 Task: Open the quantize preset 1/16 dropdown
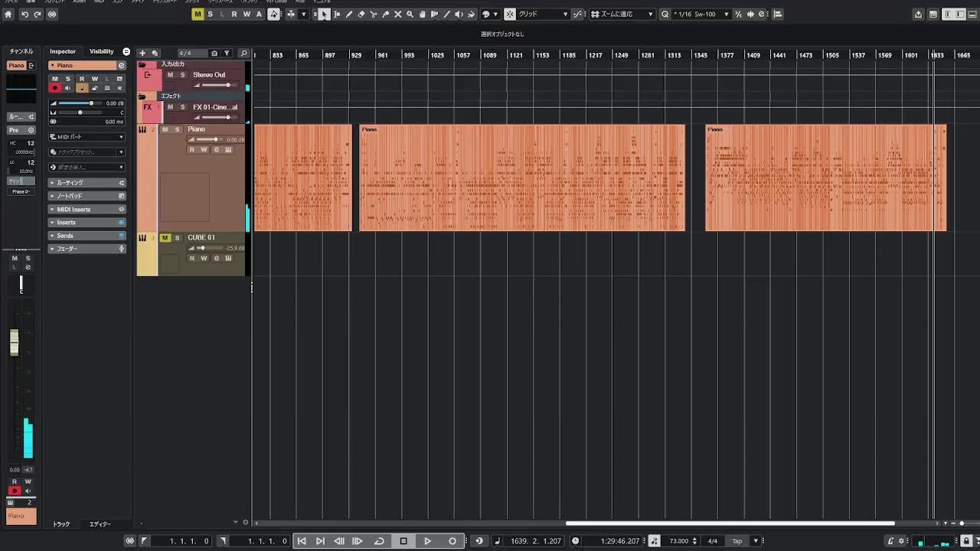tap(701, 15)
